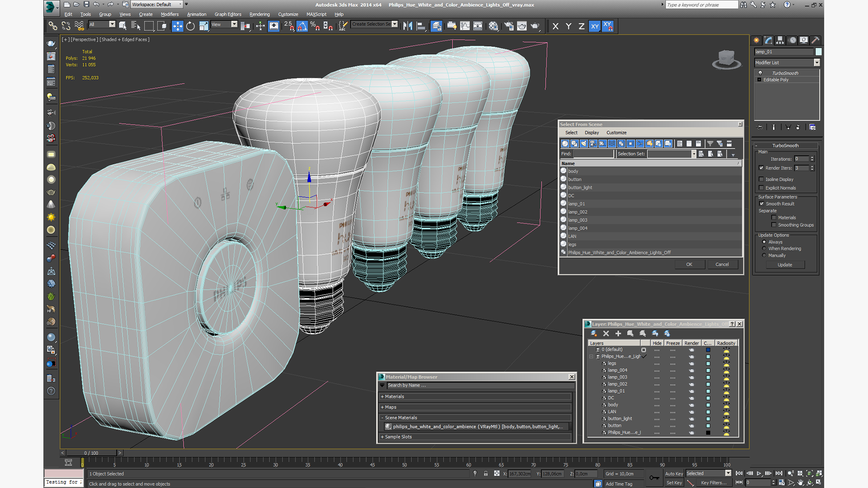868x488 pixels.
Task: Click the Toggle Set Key Mode key icon
Action: coord(654,478)
